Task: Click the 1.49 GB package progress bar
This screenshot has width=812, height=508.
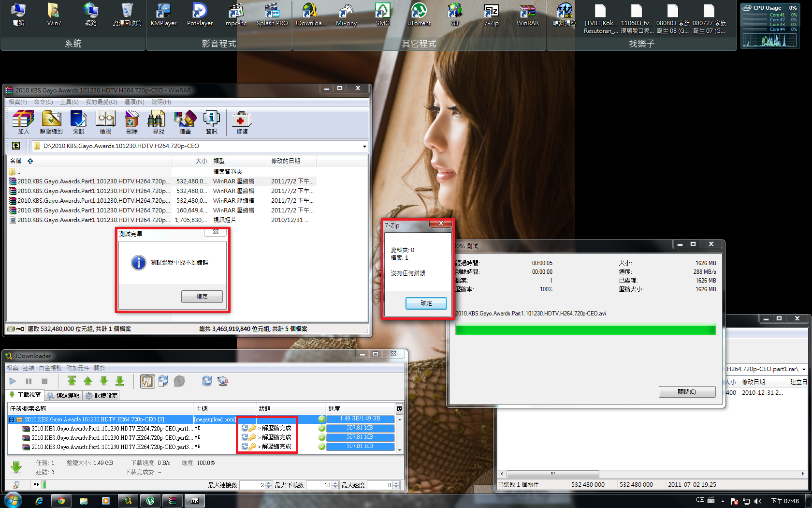Action: tap(360, 419)
